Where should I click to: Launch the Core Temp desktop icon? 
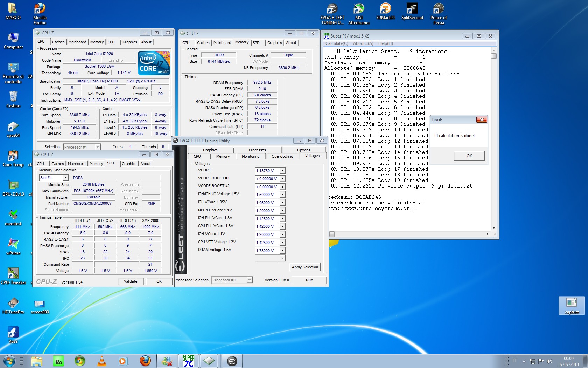coord(13,158)
